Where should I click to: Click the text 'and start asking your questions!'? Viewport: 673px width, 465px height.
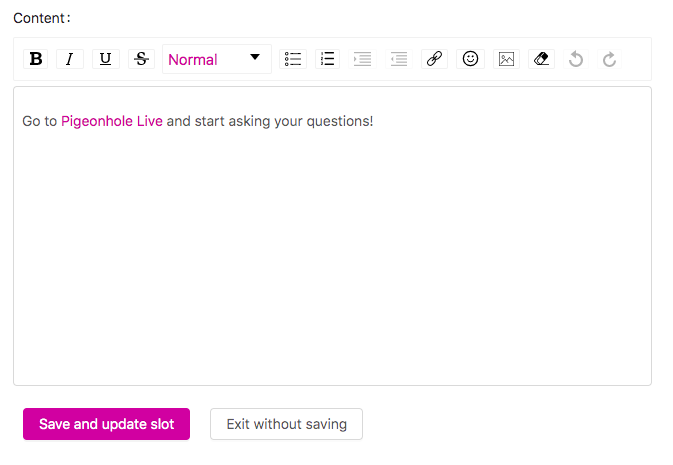click(270, 121)
